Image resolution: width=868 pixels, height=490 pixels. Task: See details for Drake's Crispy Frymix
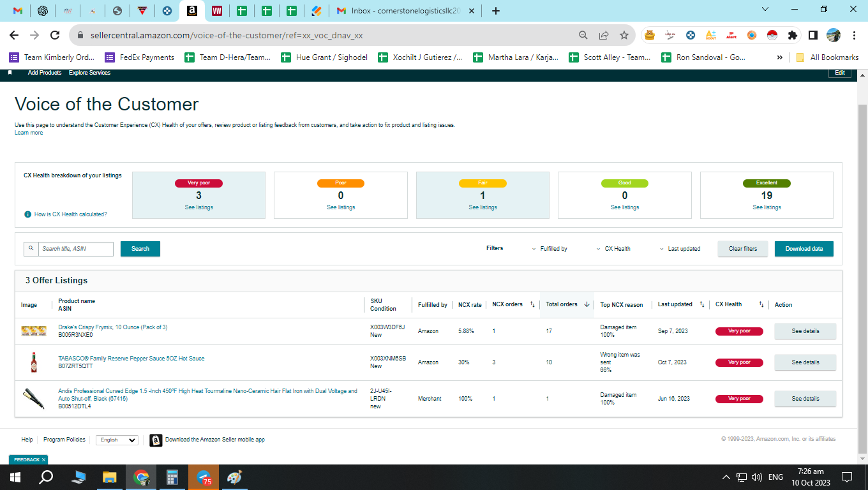(x=805, y=331)
